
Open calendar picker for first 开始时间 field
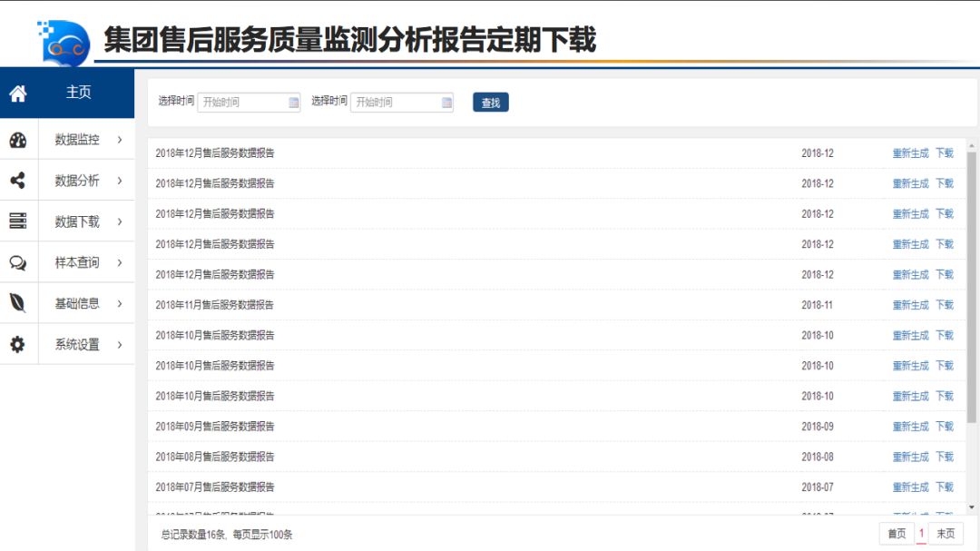click(x=293, y=103)
